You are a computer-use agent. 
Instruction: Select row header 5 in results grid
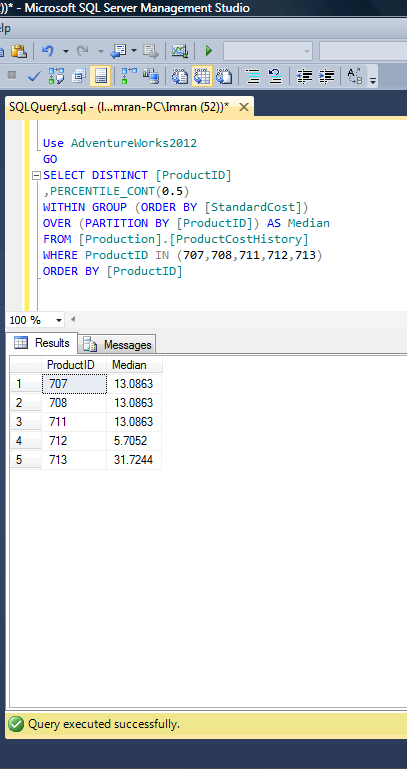point(26,460)
